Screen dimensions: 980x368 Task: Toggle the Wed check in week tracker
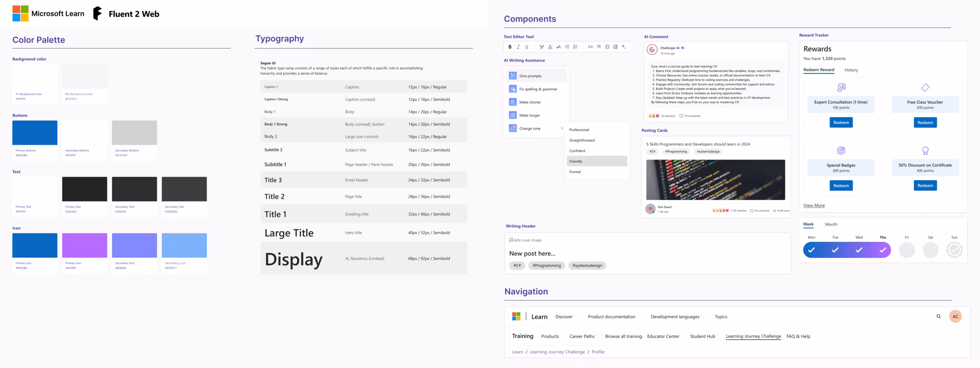(859, 250)
